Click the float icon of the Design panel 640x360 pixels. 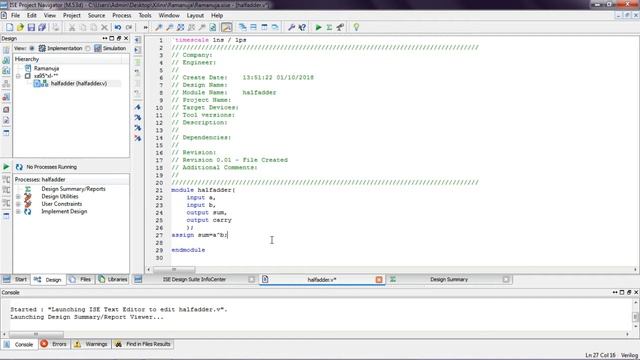(119, 38)
